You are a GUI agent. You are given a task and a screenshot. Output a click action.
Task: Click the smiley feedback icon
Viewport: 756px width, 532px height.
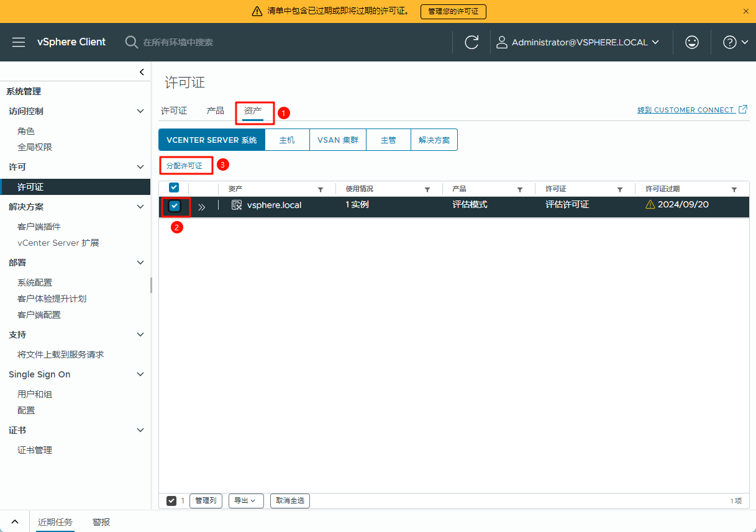[x=691, y=42]
